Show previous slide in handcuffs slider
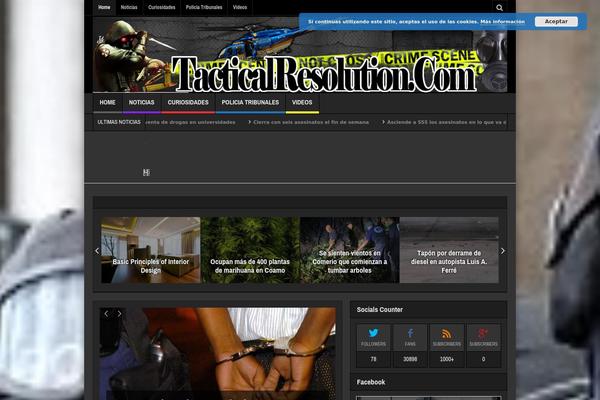Viewport: 600px width, 400px height. 106,314
